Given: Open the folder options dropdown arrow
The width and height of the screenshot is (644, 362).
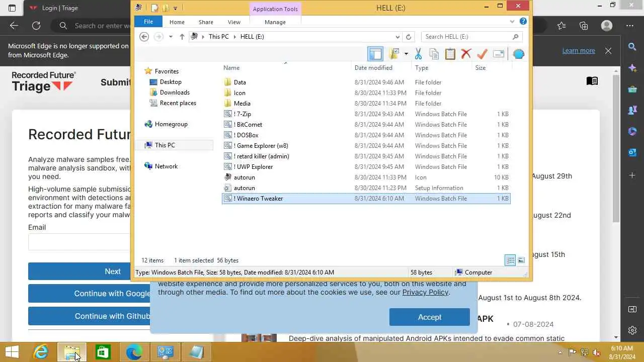Looking at the screenshot, I should (x=406, y=54).
